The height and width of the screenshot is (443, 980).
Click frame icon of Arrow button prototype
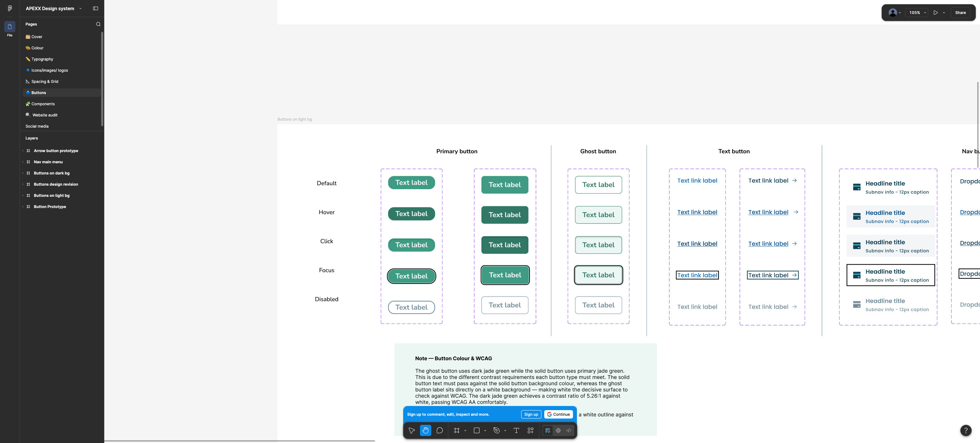pos(28,151)
